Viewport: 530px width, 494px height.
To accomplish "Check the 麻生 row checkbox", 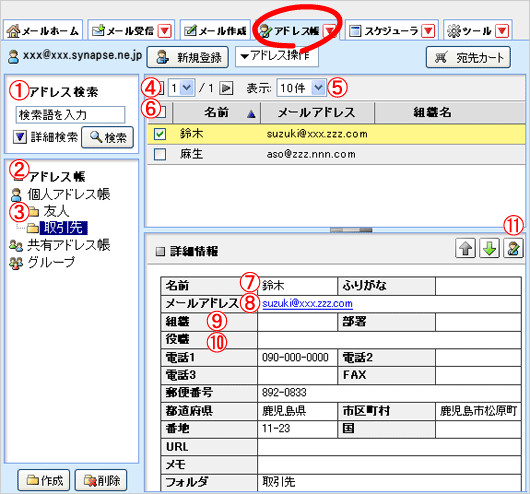I will pyautogui.click(x=160, y=154).
